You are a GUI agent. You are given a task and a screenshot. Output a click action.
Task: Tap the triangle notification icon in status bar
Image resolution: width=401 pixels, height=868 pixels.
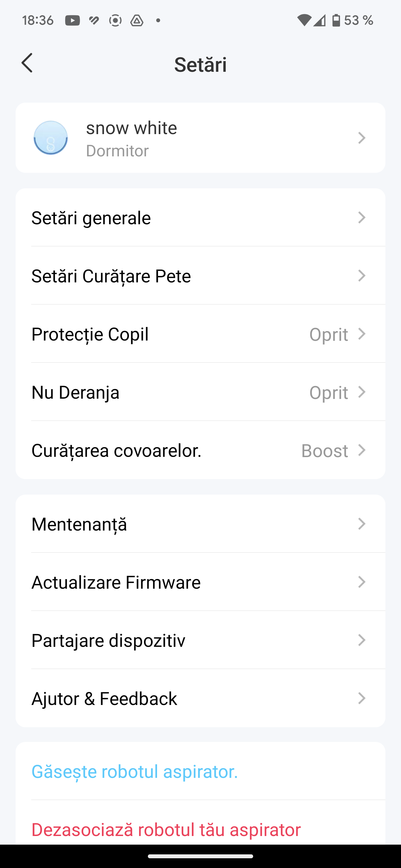[137, 21]
